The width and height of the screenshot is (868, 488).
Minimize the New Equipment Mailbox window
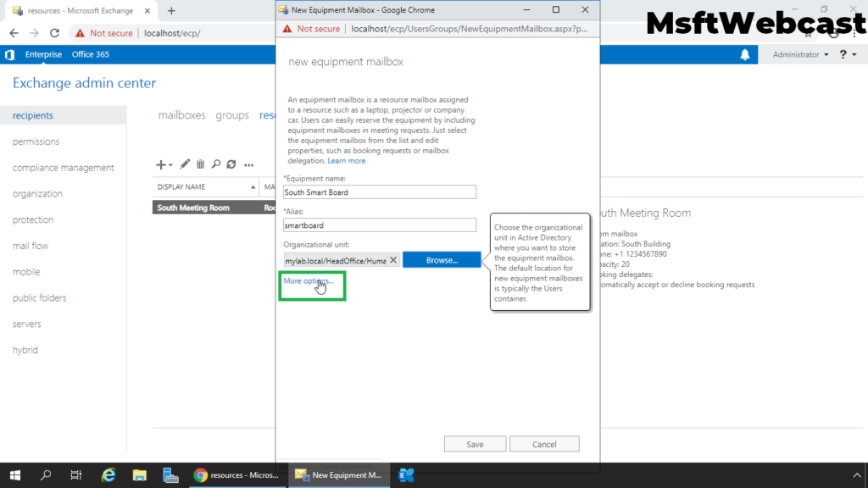pos(526,9)
